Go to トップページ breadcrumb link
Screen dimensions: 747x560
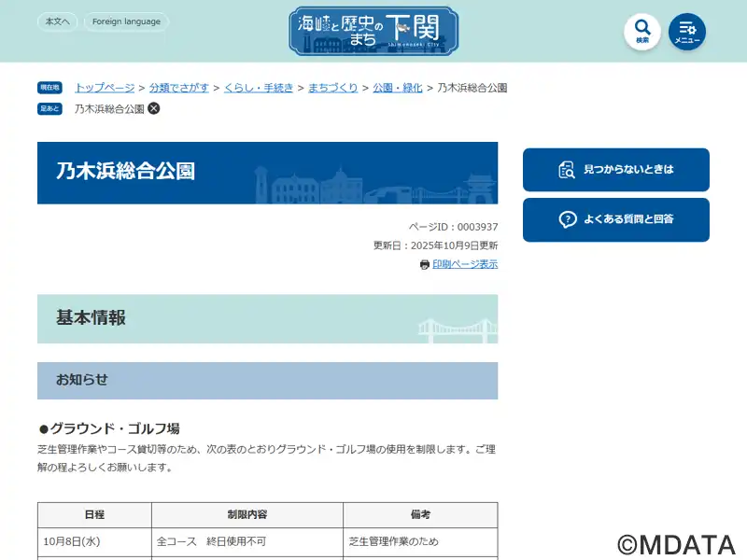tap(105, 88)
